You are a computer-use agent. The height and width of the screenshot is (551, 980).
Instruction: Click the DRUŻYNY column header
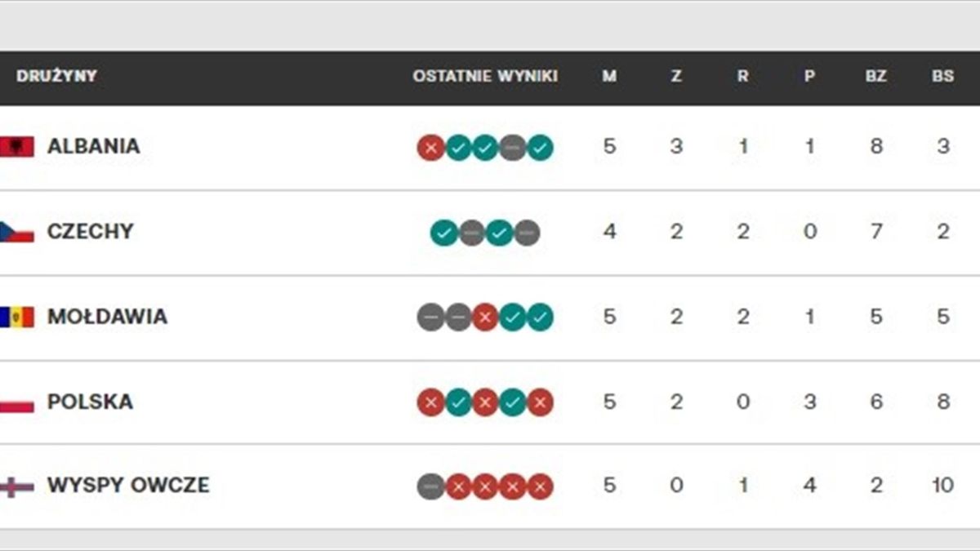click(56, 77)
